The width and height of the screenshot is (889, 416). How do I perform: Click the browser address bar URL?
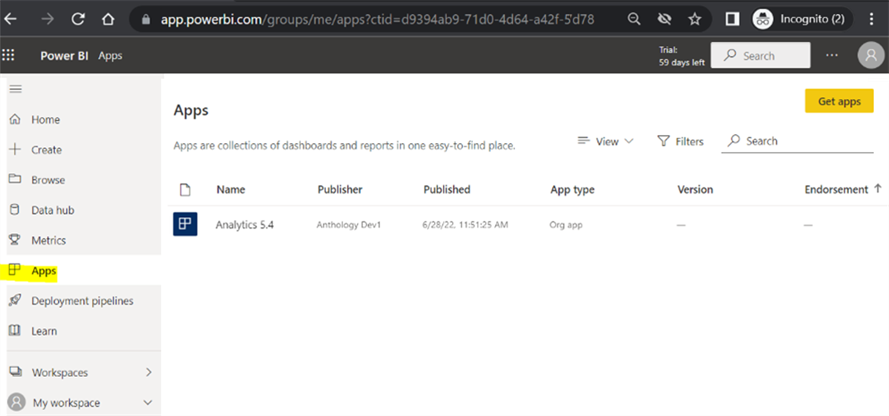[377, 19]
